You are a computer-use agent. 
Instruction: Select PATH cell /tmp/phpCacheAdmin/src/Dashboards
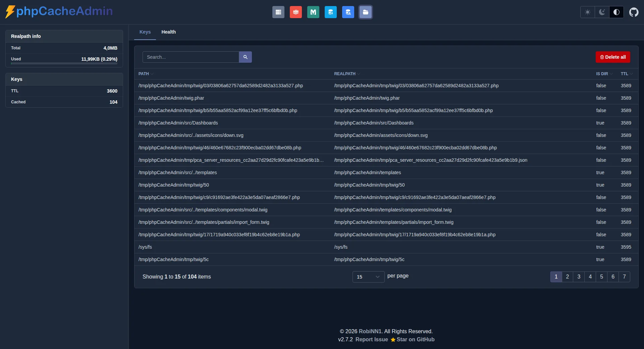tap(178, 123)
